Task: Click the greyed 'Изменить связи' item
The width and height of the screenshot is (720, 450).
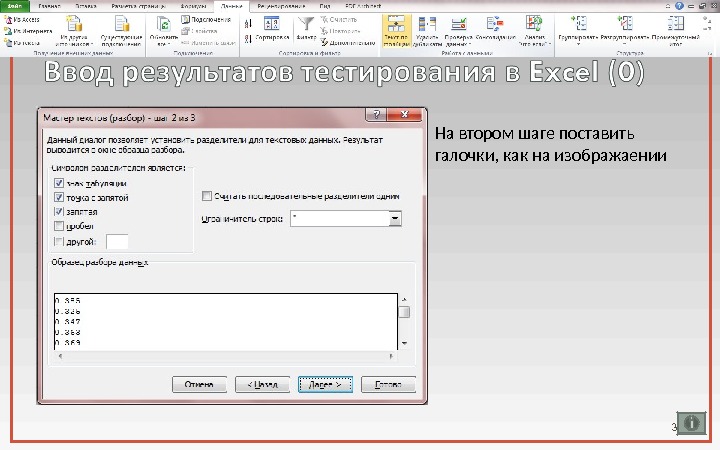Action: (208, 43)
